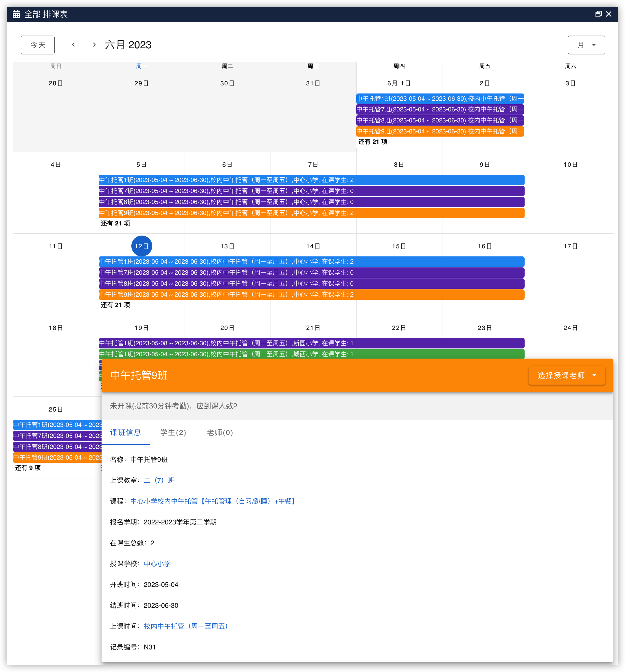
Task: Click the 开班时间：2023-05-04 text
Action: [x=144, y=584]
